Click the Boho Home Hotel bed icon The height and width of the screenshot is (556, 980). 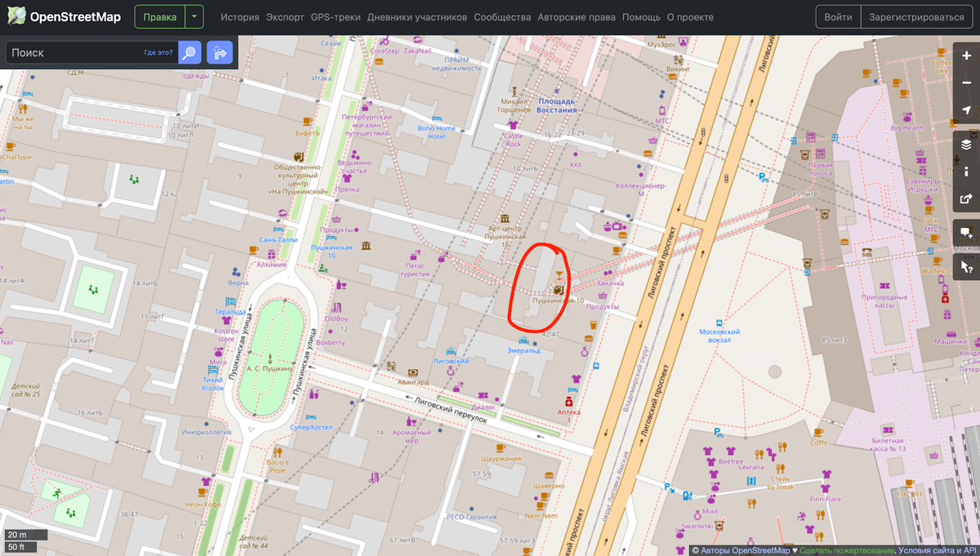point(437,118)
